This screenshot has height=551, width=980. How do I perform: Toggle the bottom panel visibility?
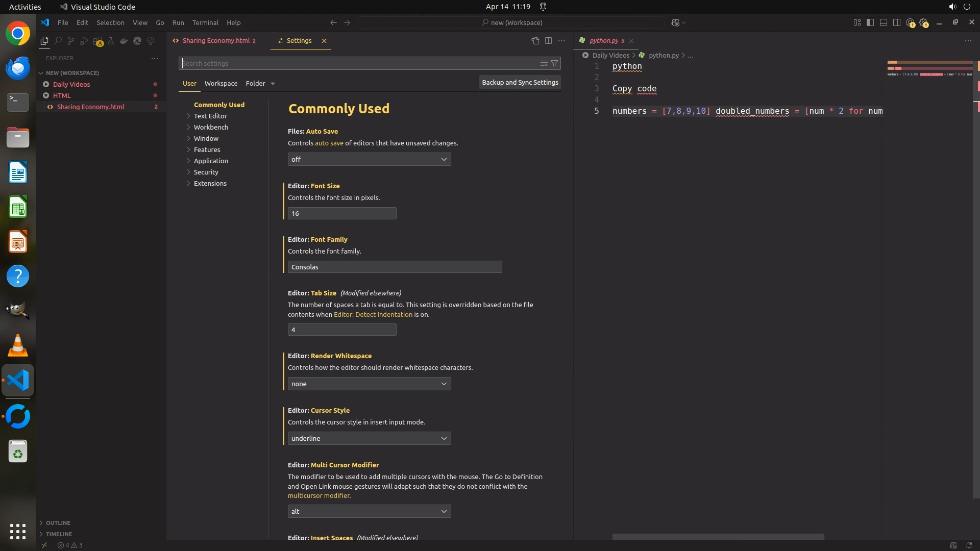(x=884, y=22)
